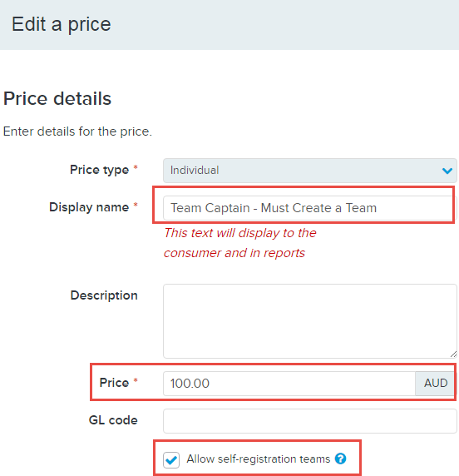
Task: Click the Description field label
Action: tap(104, 295)
